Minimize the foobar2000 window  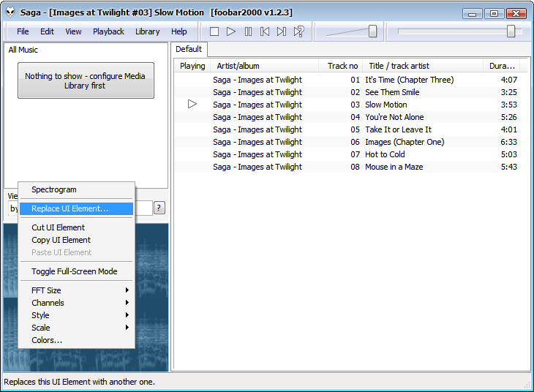point(472,14)
